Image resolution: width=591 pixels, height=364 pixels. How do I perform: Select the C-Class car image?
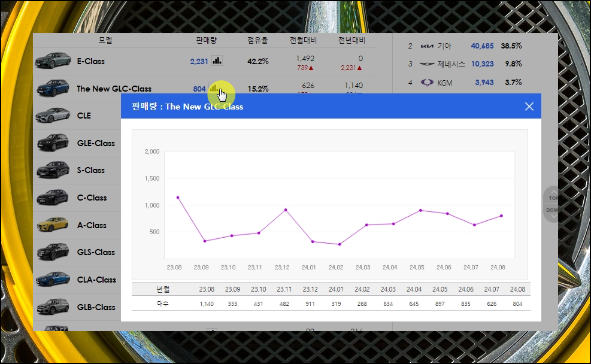[x=53, y=198]
